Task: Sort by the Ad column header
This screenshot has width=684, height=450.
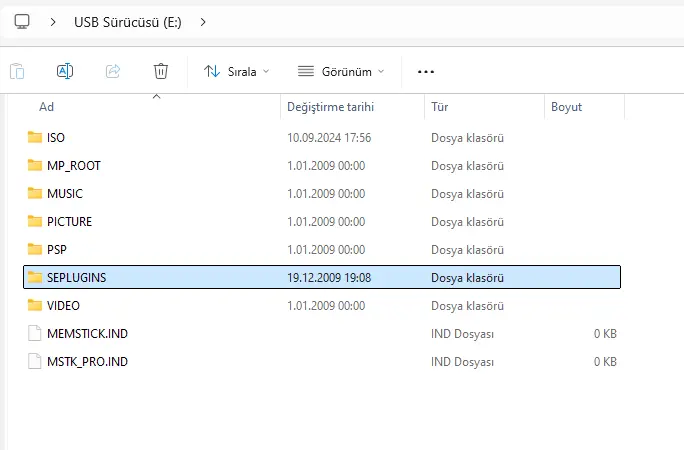Action: pos(47,107)
